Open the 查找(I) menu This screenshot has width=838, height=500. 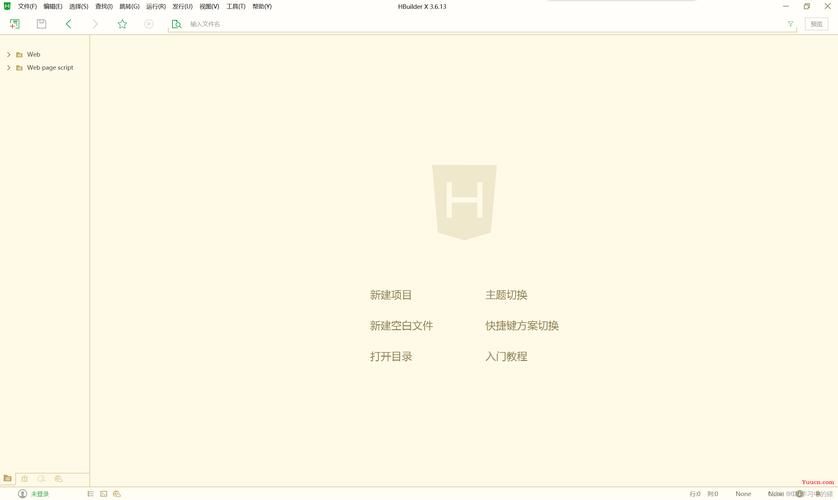pyautogui.click(x=104, y=6)
